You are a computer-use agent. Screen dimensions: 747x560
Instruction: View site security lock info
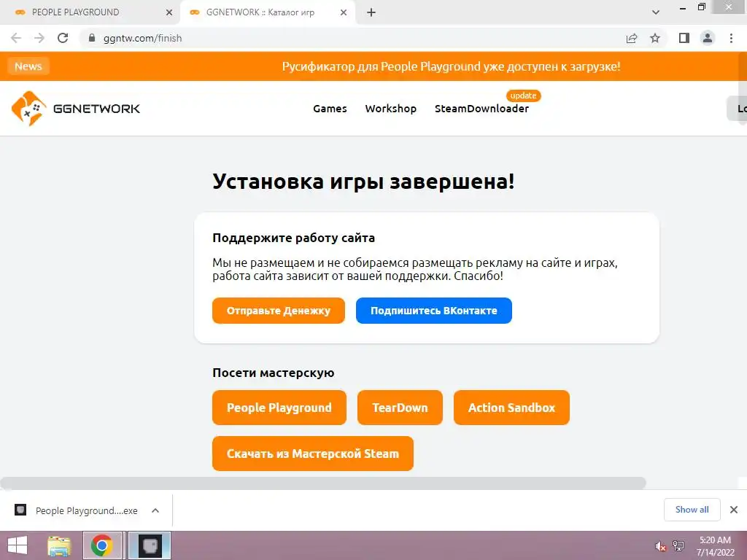point(92,38)
